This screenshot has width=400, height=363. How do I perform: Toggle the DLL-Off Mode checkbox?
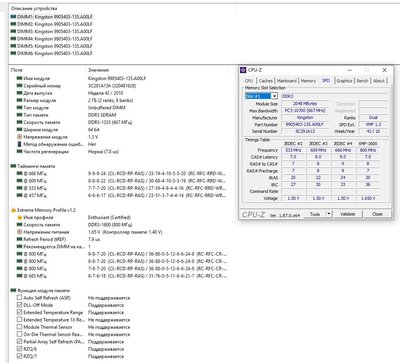coord(19,305)
